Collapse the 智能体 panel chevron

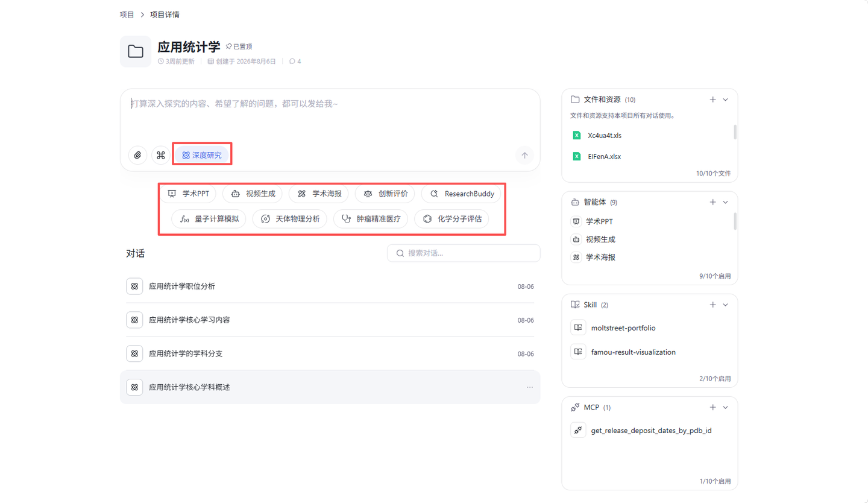(x=726, y=202)
